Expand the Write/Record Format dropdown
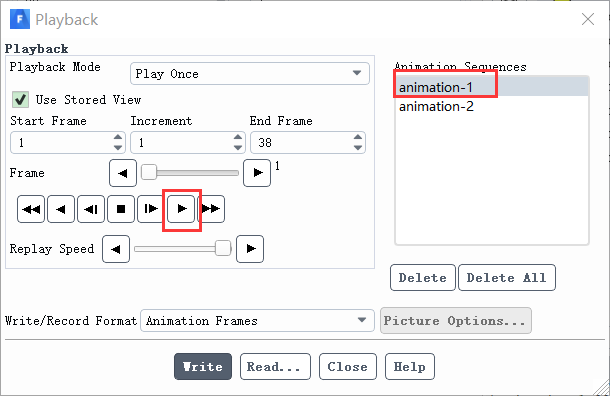This screenshot has width=610, height=396. pyautogui.click(x=257, y=321)
